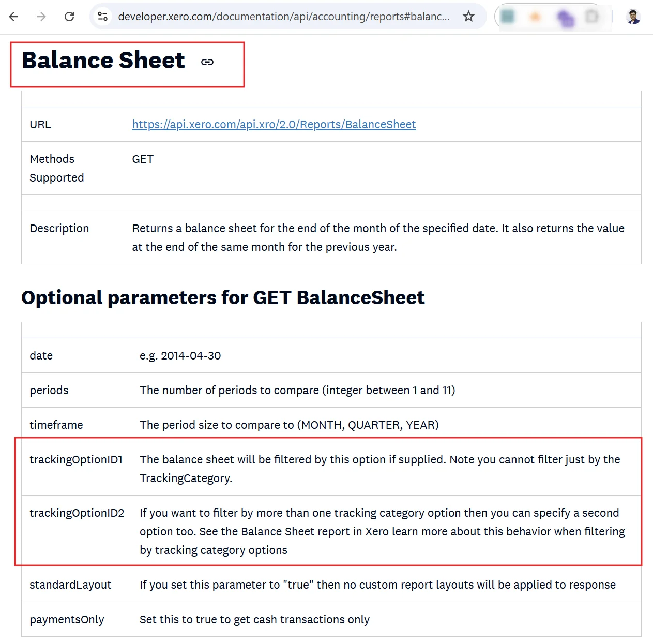Open the Reports/BalanceSheet API URL link
The image size is (653, 644).
[274, 125]
